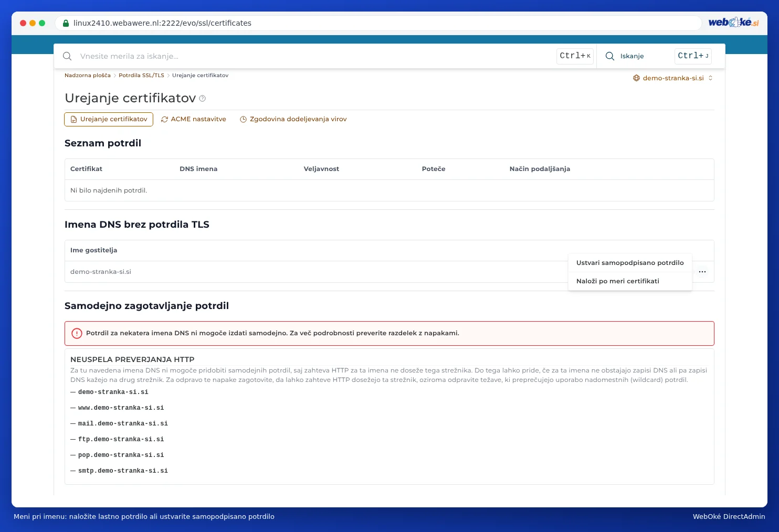This screenshot has height=532, width=779.
Task: Choose Naloži po meri certifikati menu entry
Action: (630, 281)
